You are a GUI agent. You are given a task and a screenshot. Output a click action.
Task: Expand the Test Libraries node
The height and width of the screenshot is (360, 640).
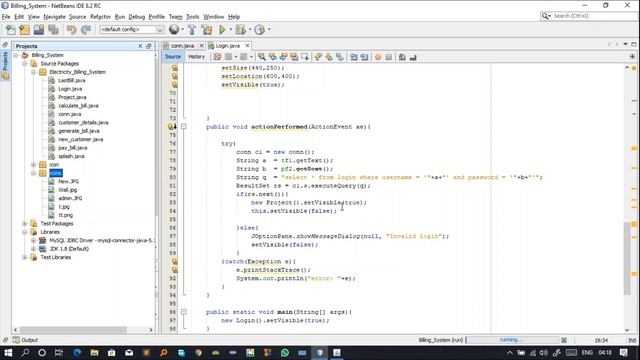pos(25,257)
